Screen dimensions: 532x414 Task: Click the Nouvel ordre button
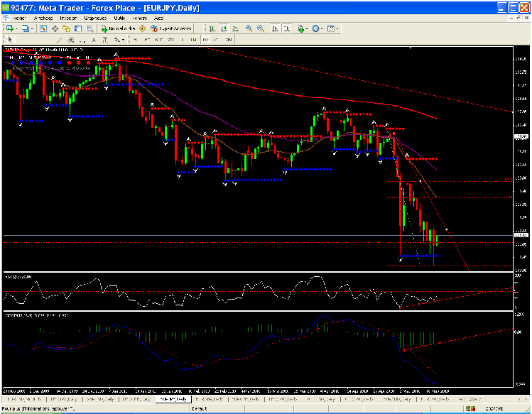tap(119, 28)
